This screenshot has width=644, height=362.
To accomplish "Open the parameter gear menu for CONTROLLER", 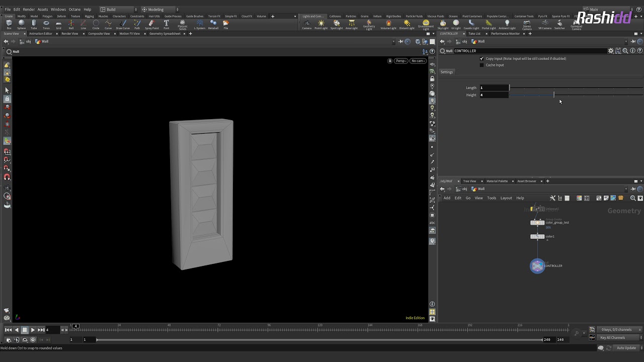I will (611, 51).
